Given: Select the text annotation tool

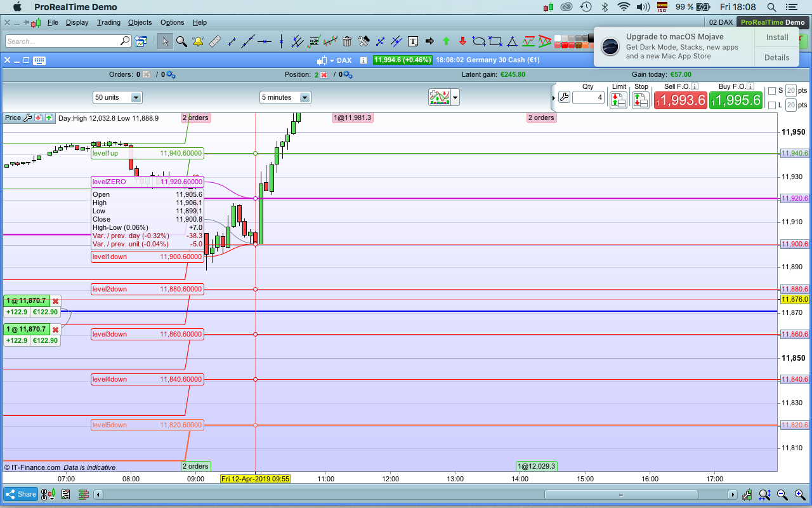Looking at the screenshot, I should [x=413, y=41].
